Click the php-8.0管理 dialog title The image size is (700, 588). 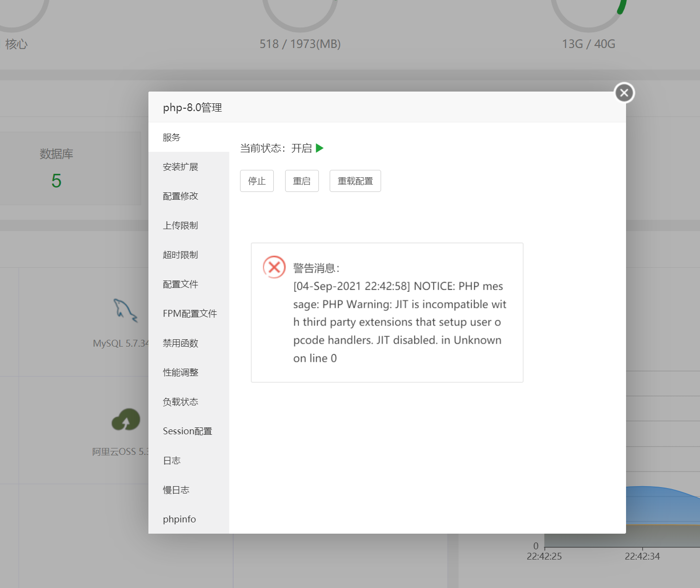[193, 107]
